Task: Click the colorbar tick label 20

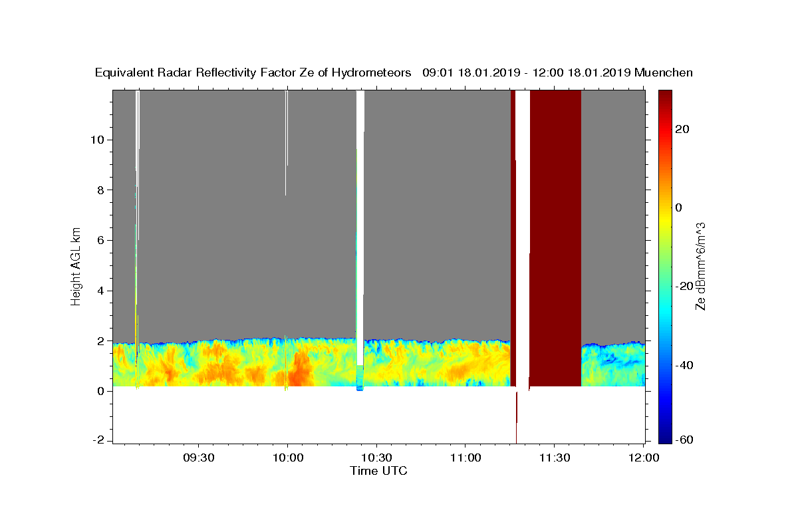Action: coord(682,129)
